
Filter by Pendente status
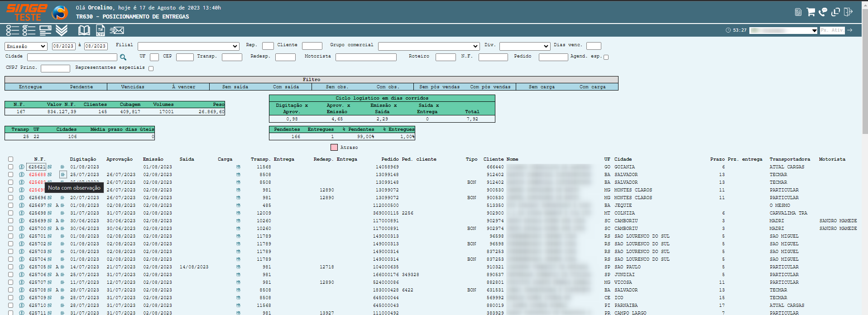pos(82,87)
